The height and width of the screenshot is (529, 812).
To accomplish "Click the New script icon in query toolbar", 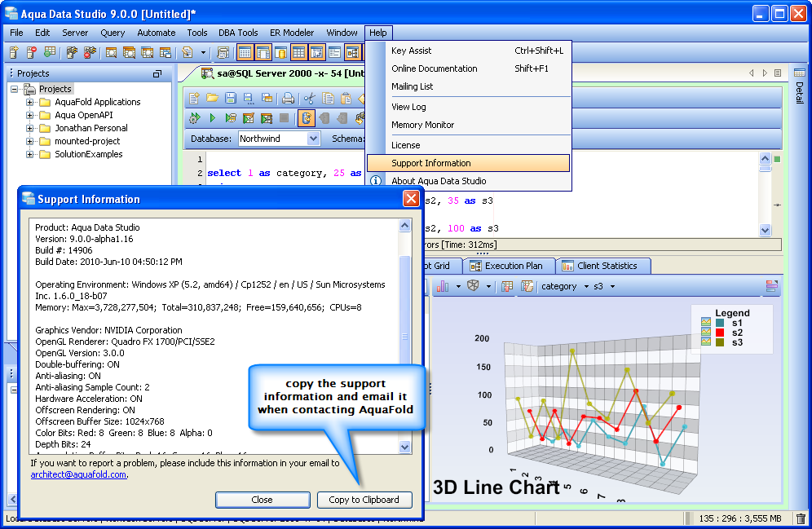I will (x=194, y=99).
